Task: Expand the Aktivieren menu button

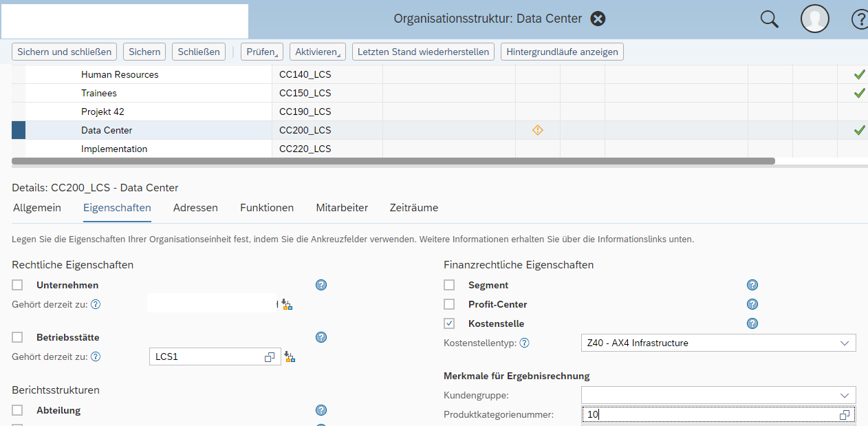Action: click(316, 52)
